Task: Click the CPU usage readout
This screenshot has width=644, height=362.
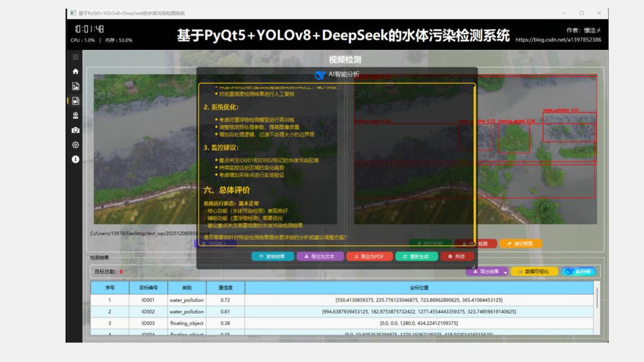Action: 83,40
